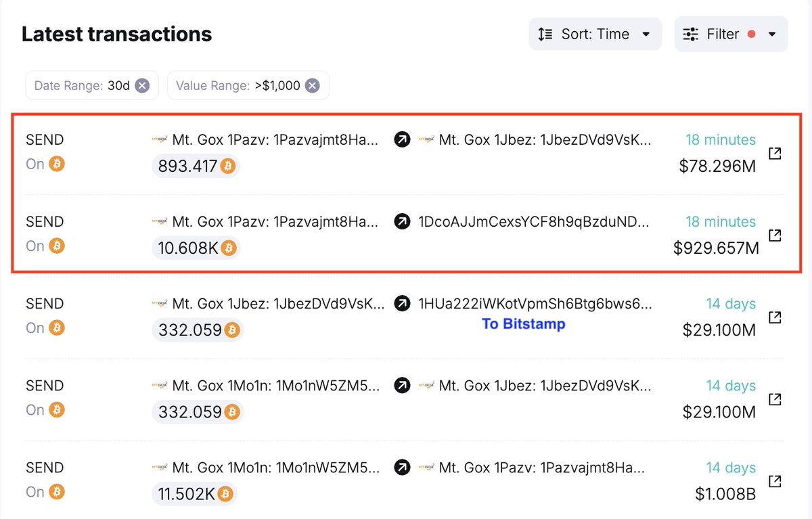Click the sort arrows icon beside Sort
The image size is (812, 519).
click(x=545, y=34)
